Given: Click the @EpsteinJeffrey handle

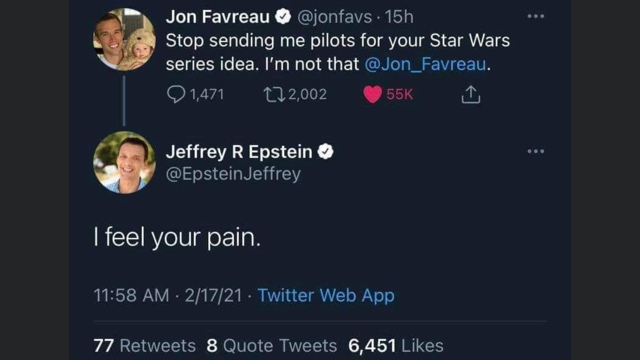Looking at the screenshot, I should coord(233,174).
